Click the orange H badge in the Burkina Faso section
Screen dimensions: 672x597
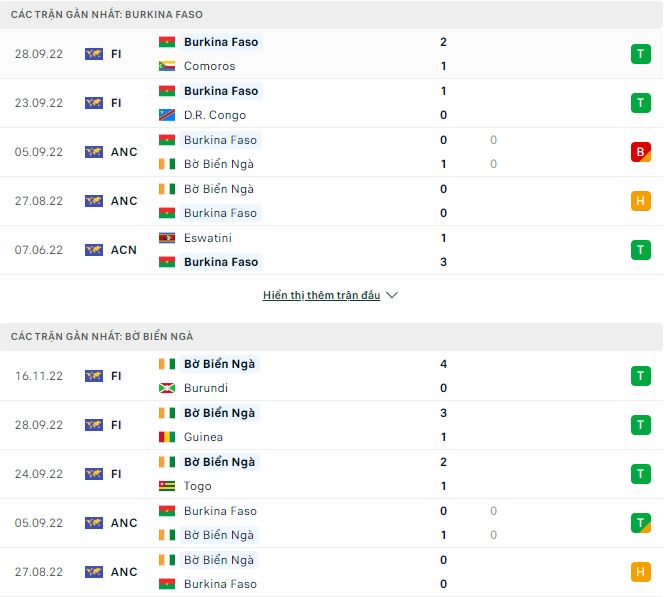click(640, 201)
